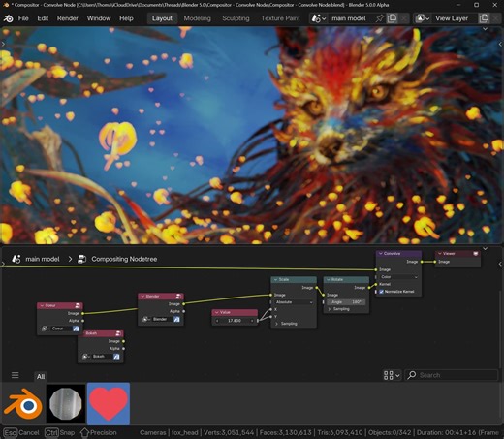This screenshot has height=439, width=504.
Task: Open the Help menu
Action: pos(126,18)
